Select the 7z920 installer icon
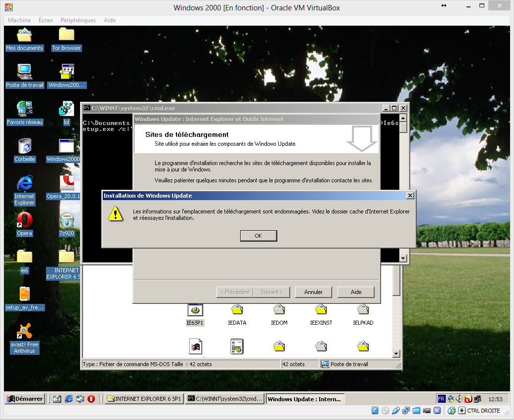The image size is (514, 420). (67, 224)
